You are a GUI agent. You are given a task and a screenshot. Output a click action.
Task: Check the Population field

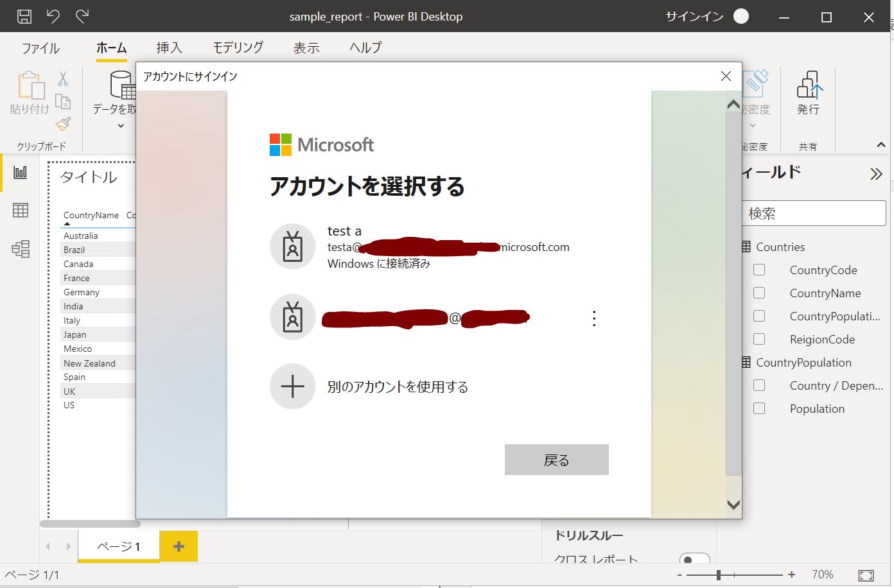coord(759,408)
